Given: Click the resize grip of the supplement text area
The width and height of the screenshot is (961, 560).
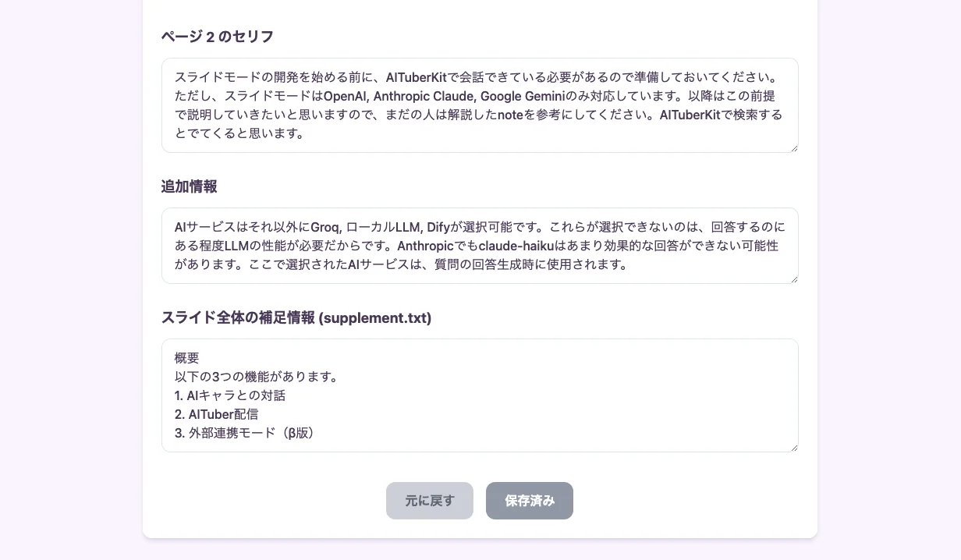Looking at the screenshot, I should pyautogui.click(x=794, y=447).
